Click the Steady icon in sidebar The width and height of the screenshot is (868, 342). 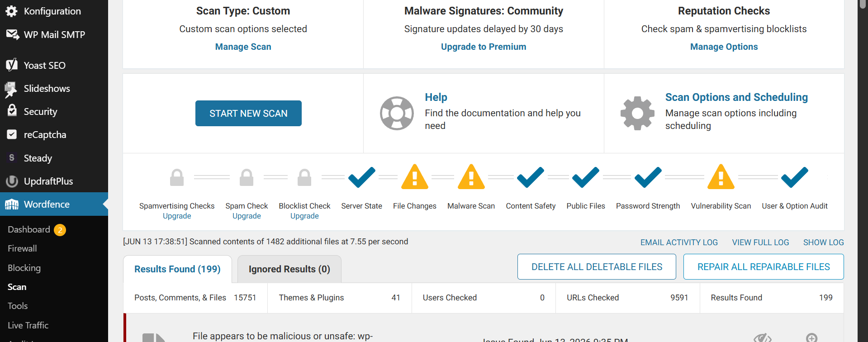click(12, 158)
